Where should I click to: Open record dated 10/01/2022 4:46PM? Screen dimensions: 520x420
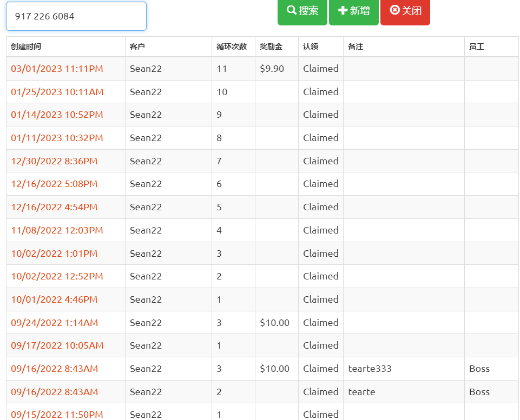click(55, 299)
